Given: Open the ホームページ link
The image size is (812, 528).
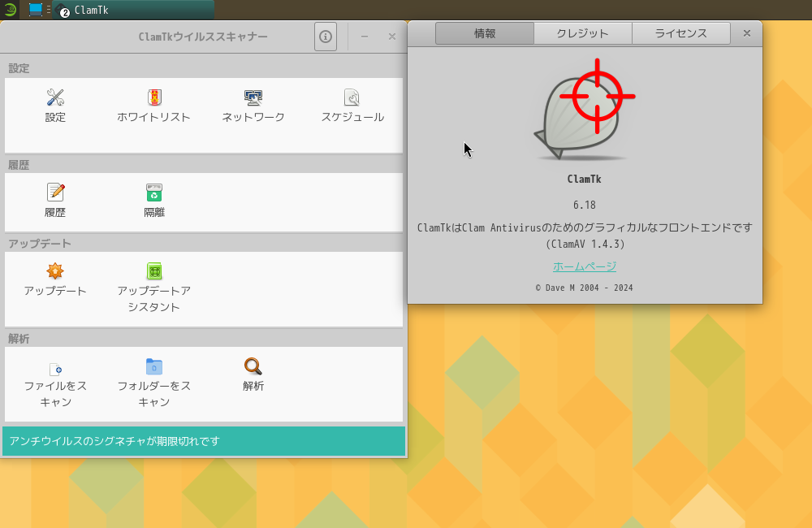Looking at the screenshot, I should 585,266.
